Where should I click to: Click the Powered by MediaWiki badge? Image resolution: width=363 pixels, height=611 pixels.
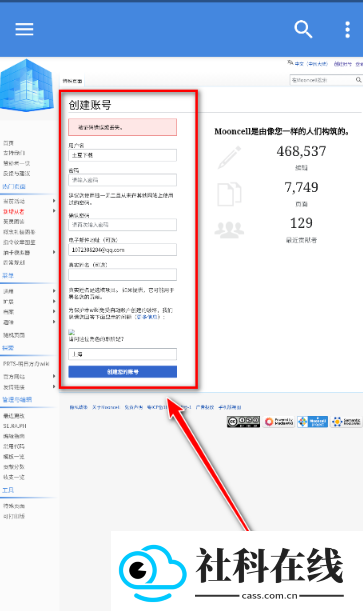tap(279, 422)
